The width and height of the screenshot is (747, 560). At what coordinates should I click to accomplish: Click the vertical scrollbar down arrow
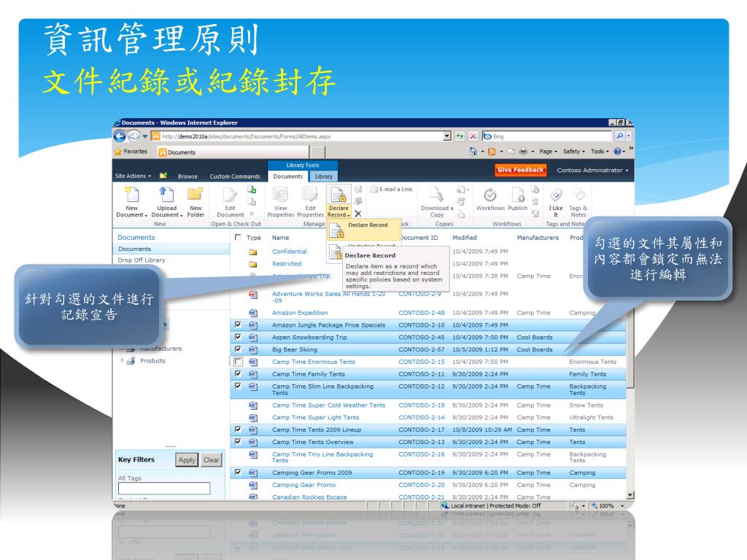(x=630, y=495)
